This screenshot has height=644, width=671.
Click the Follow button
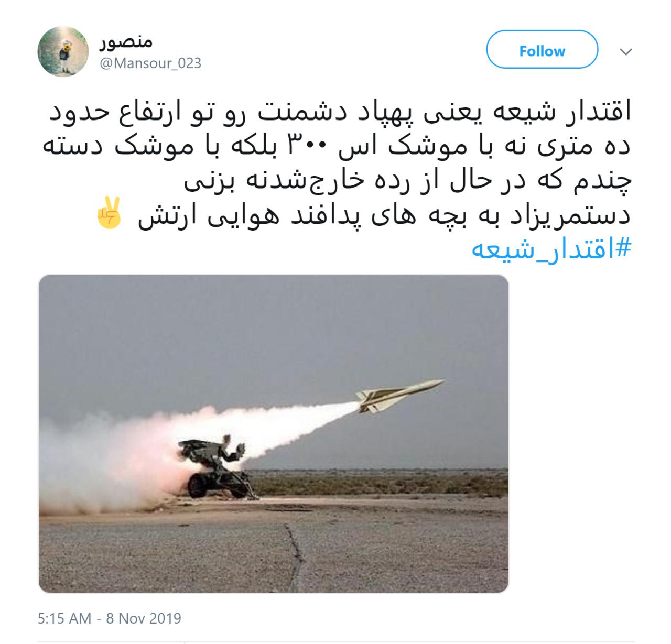pyautogui.click(x=542, y=51)
